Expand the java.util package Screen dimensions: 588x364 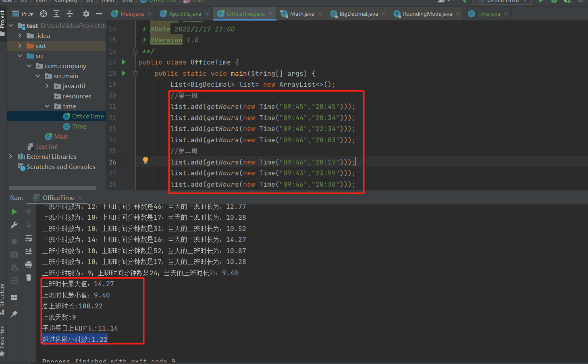(x=47, y=86)
